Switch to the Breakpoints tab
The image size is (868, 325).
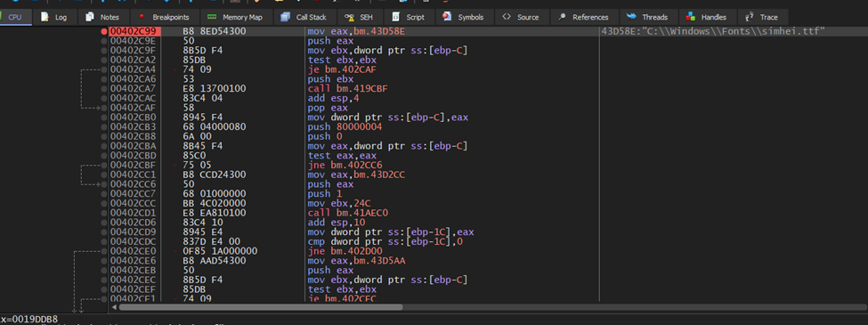point(165,17)
